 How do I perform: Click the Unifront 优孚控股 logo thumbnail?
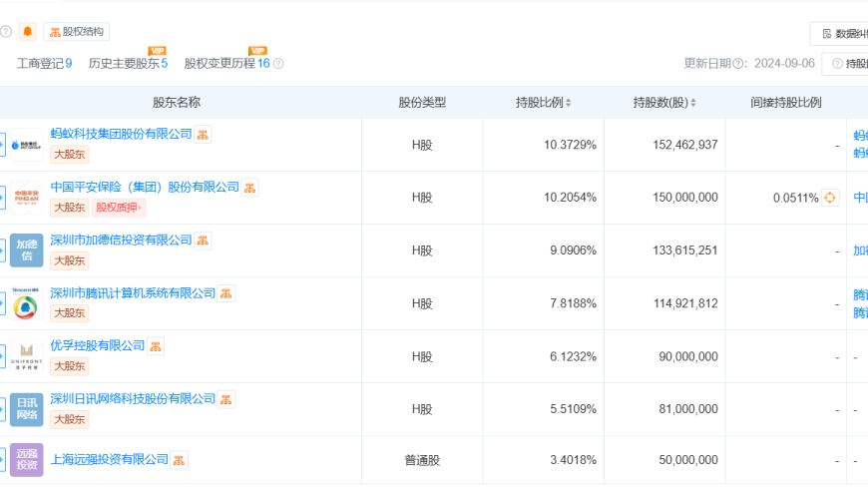[x=27, y=356]
